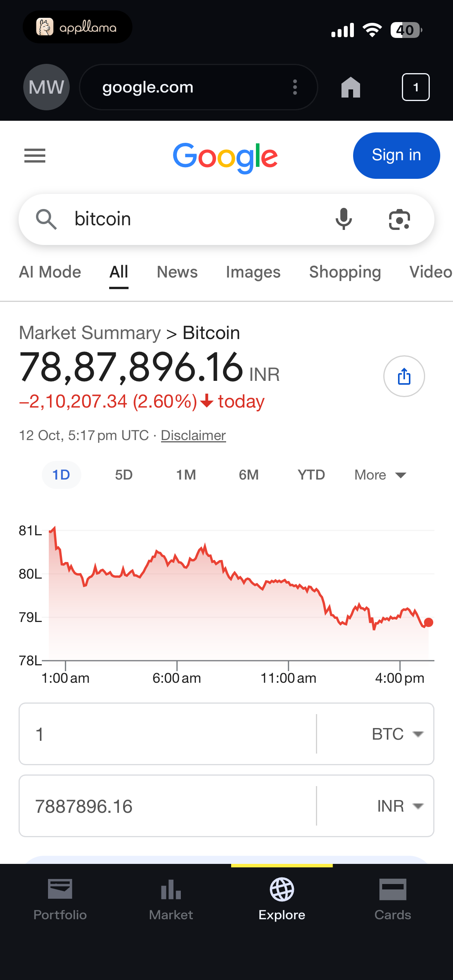
Task: Switch to the News results tab
Action: [177, 272]
